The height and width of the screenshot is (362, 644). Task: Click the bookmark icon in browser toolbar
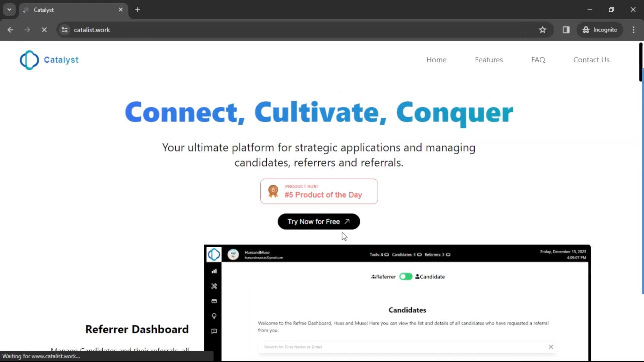point(542,29)
